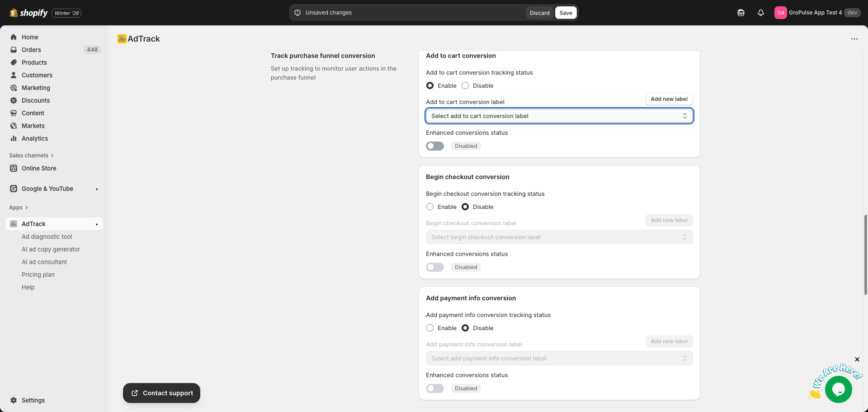Viewport: 868px width, 412px height.
Task: Click the Customers icon
Action: [14, 75]
